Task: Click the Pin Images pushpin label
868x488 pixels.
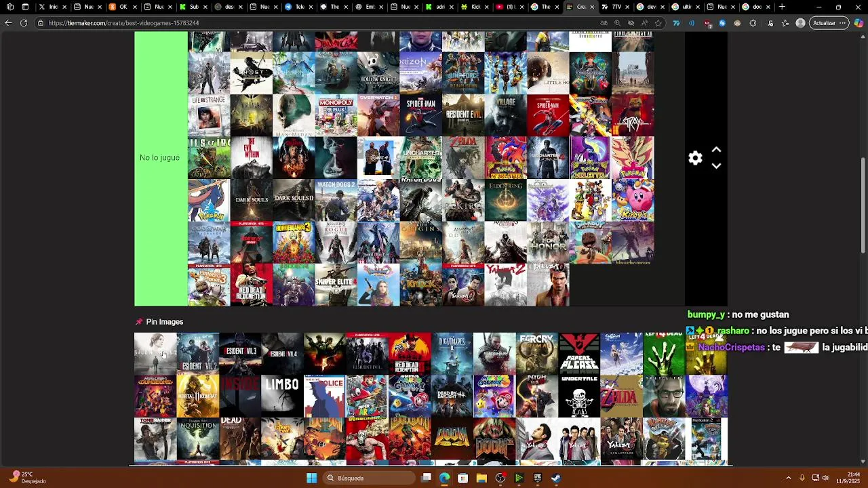Action: (x=159, y=322)
